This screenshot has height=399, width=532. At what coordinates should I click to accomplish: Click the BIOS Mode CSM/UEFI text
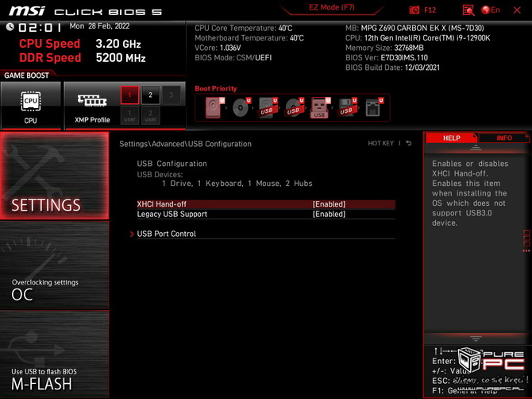point(233,58)
